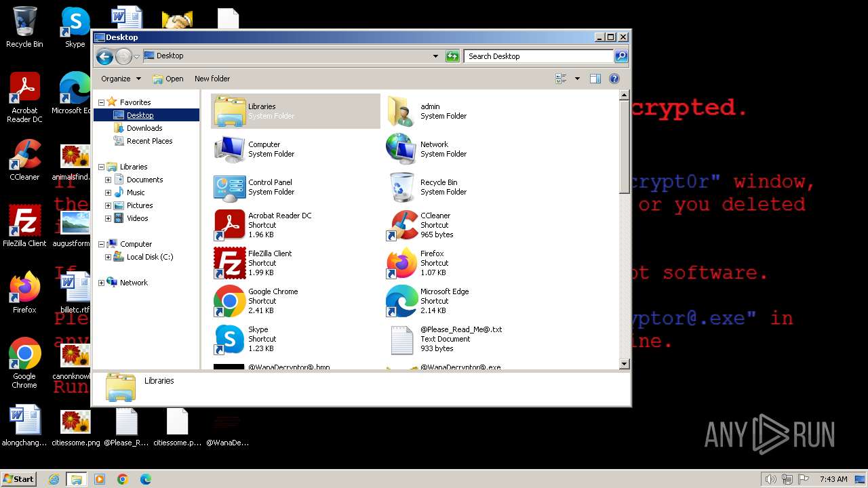
Task: Click the Search Desktop input field
Action: point(538,56)
